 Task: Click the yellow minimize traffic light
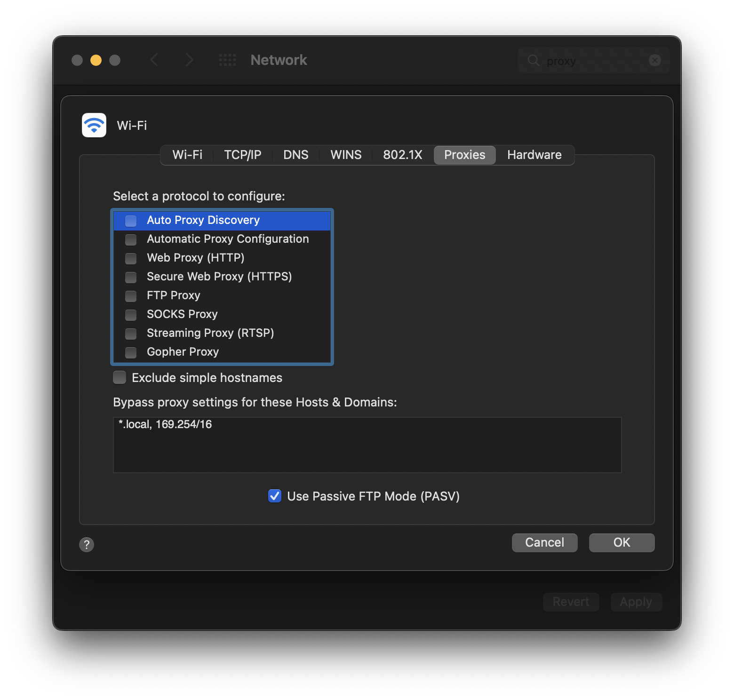click(96, 60)
